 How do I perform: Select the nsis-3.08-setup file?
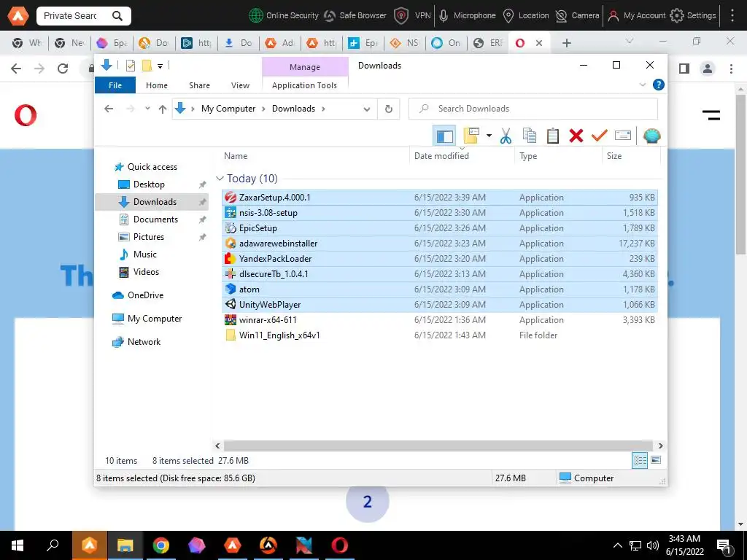(x=439, y=213)
